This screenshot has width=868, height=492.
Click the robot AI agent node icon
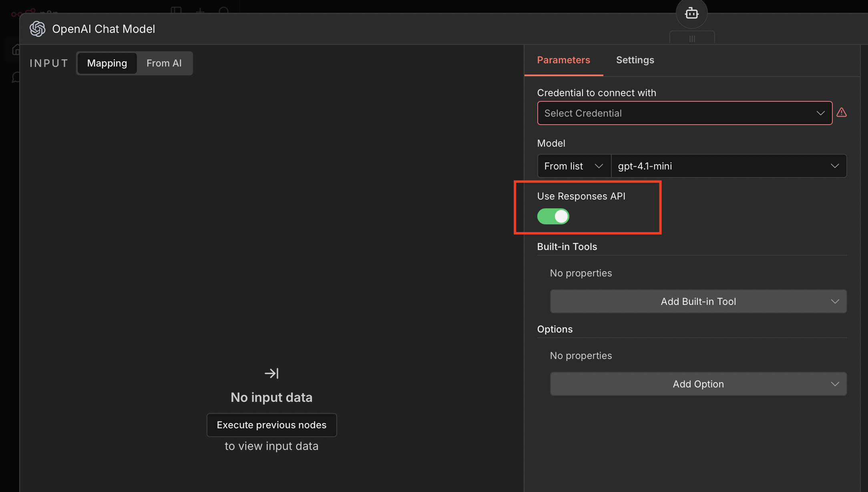coord(691,14)
